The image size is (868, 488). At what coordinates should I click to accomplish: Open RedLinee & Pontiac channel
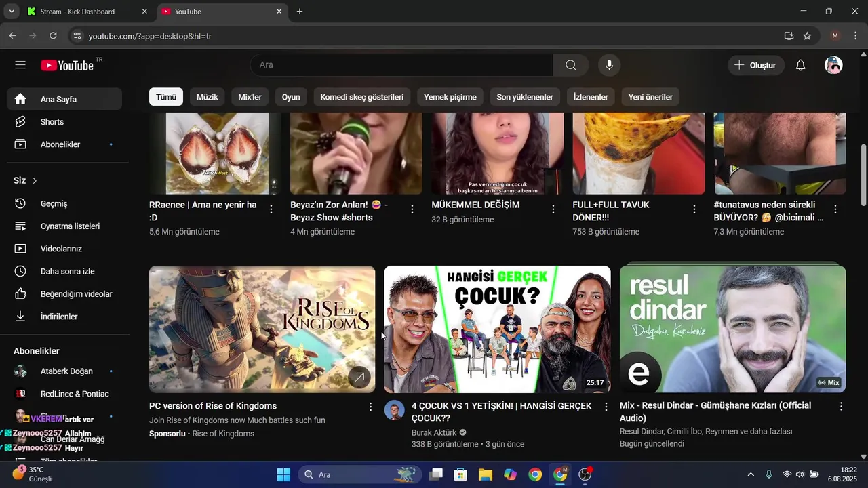[x=64, y=394]
